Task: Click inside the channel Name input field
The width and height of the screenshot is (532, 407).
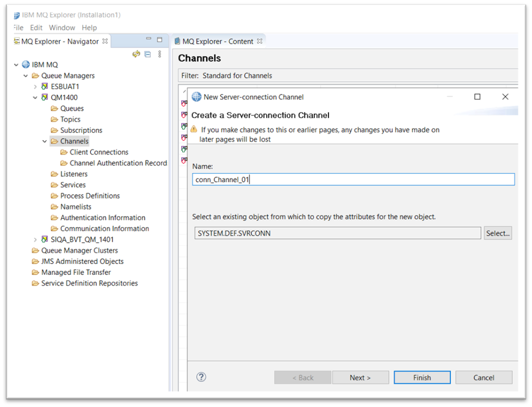Action: (x=354, y=179)
